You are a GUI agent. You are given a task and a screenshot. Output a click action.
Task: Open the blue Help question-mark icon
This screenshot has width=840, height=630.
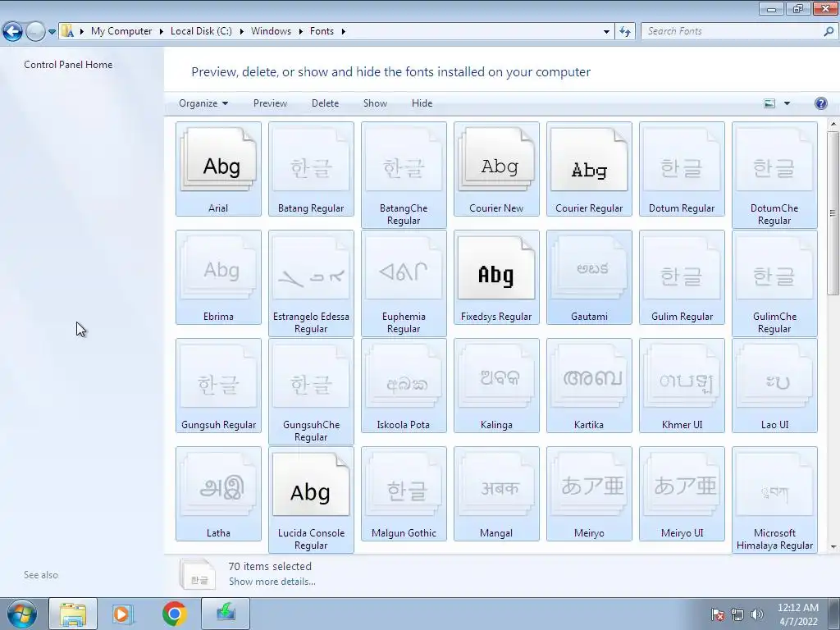click(x=820, y=103)
